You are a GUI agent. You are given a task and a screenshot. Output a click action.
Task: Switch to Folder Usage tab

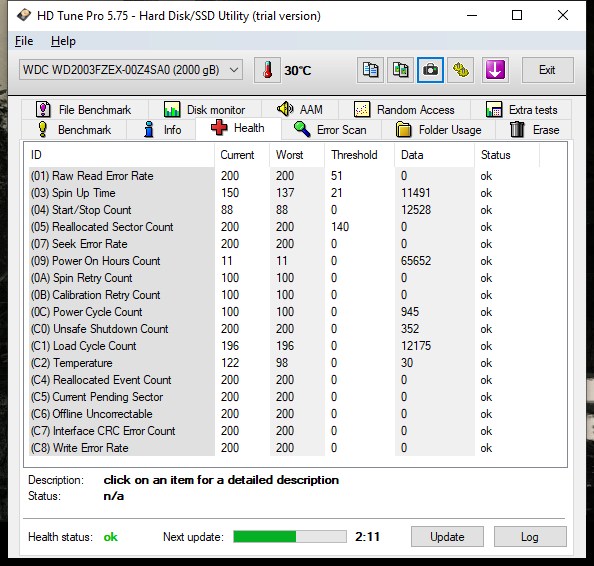tap(438, 130)
